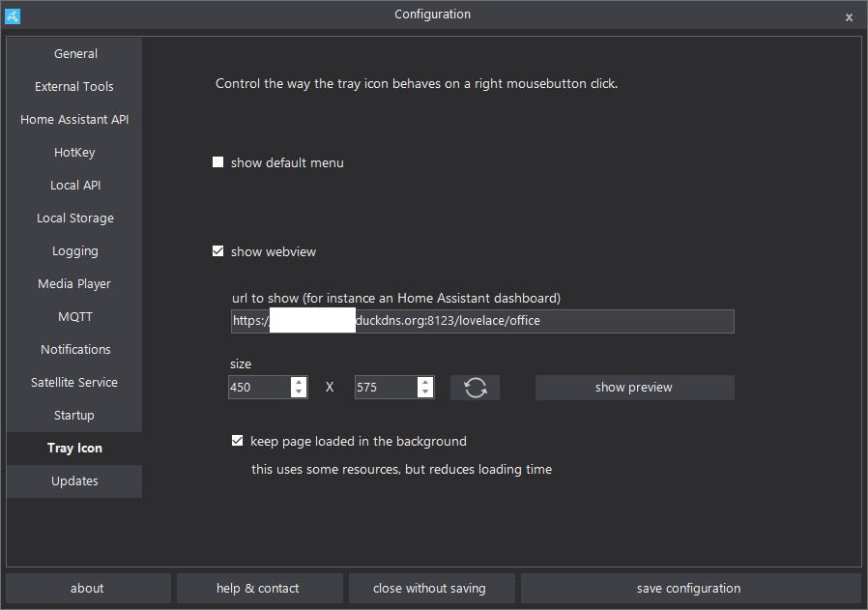The height and width of the screenshot is (610, 868).
Task: Click the show preview button
Action: click(x=634, y=388)
